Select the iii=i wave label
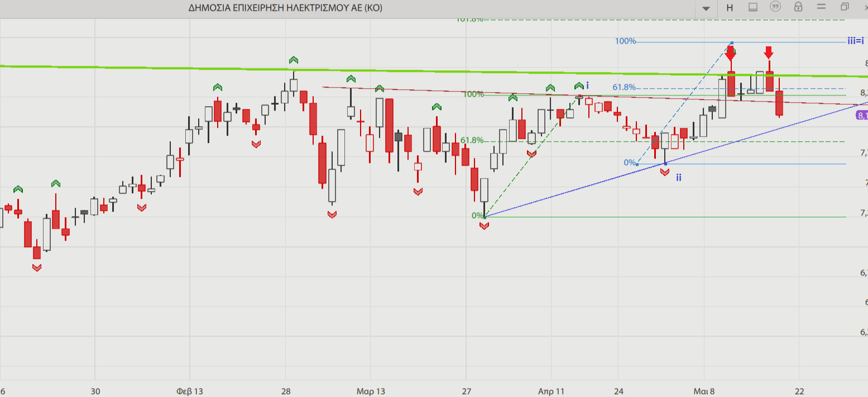Screen dimensions: 868x397 coord(856,41)
